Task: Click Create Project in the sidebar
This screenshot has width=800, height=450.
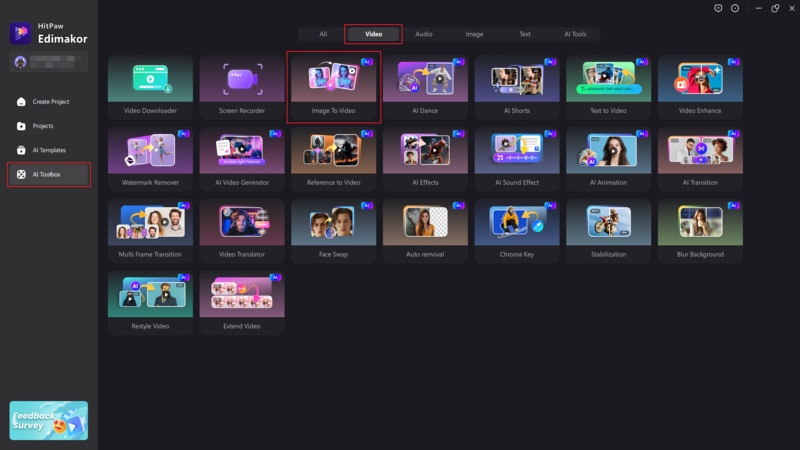Action: pos(49,102)
